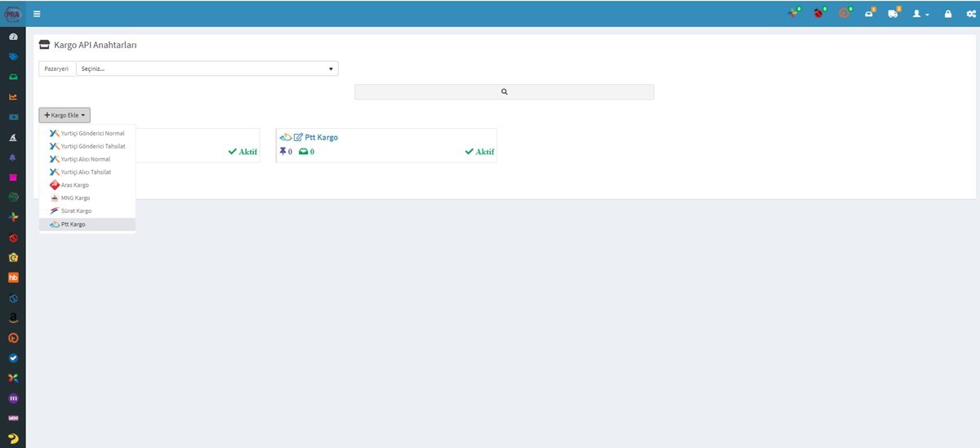Viewport: 980px width, 448px height.
Task: Open the blue checkmark badge icon in the sidebar
Action: [x=13, y=357]
